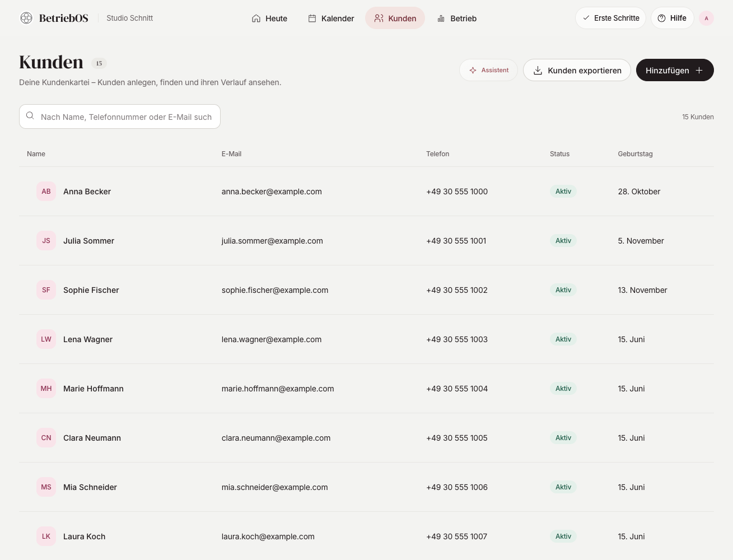This screenshot has width=733, height=560.
Task: Click birthday 28. Oktober
Action: [x=639, y=192]
